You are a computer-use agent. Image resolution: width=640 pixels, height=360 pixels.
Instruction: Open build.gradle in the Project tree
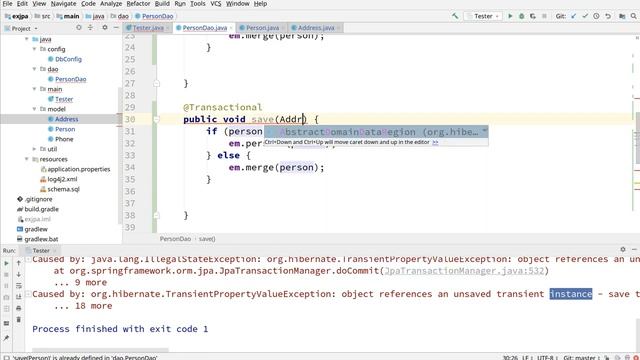tap(41, 209)
